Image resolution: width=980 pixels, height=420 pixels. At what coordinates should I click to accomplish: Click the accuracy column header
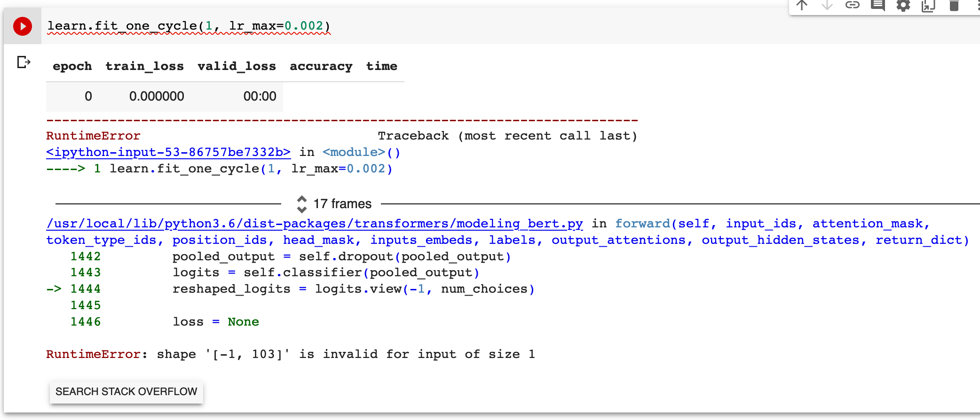pyautogui.click(x=321, y=66)
